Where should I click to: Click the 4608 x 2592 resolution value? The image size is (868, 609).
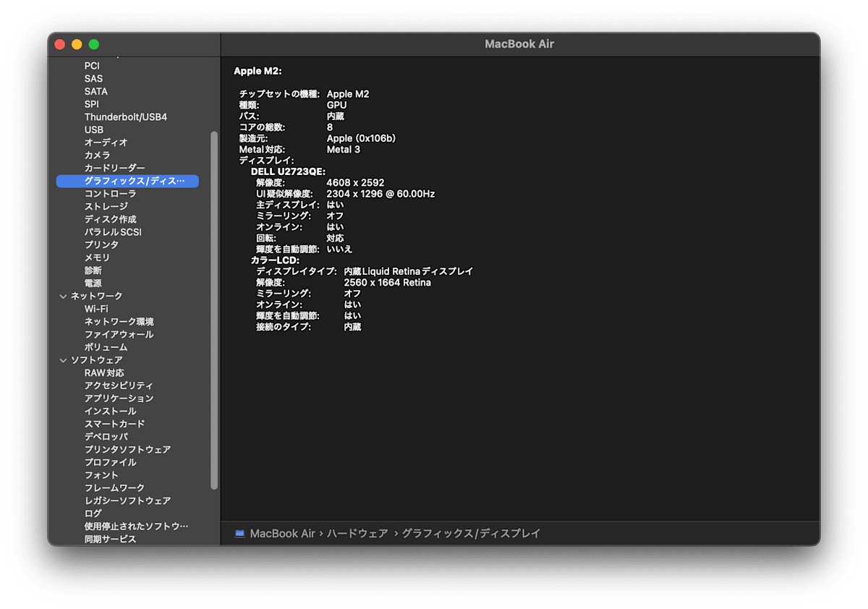(355, 183)
